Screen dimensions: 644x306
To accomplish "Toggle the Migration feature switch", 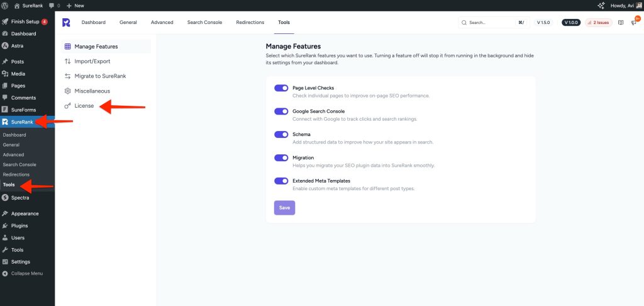I will click(281, 157).
